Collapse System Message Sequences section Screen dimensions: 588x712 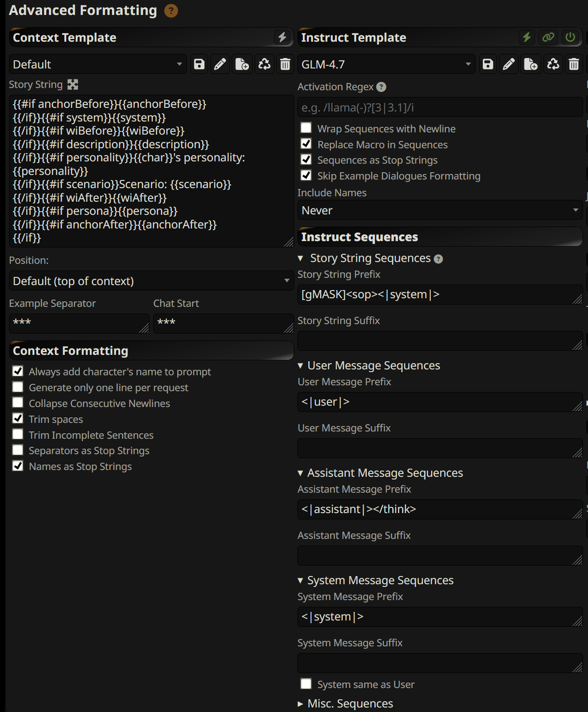pos(300,581)
